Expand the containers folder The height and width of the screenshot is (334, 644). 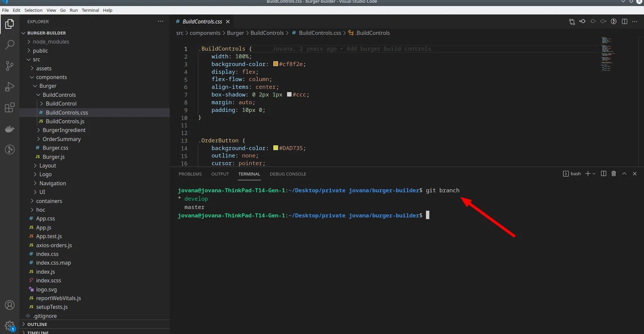(x=95, y=201)
